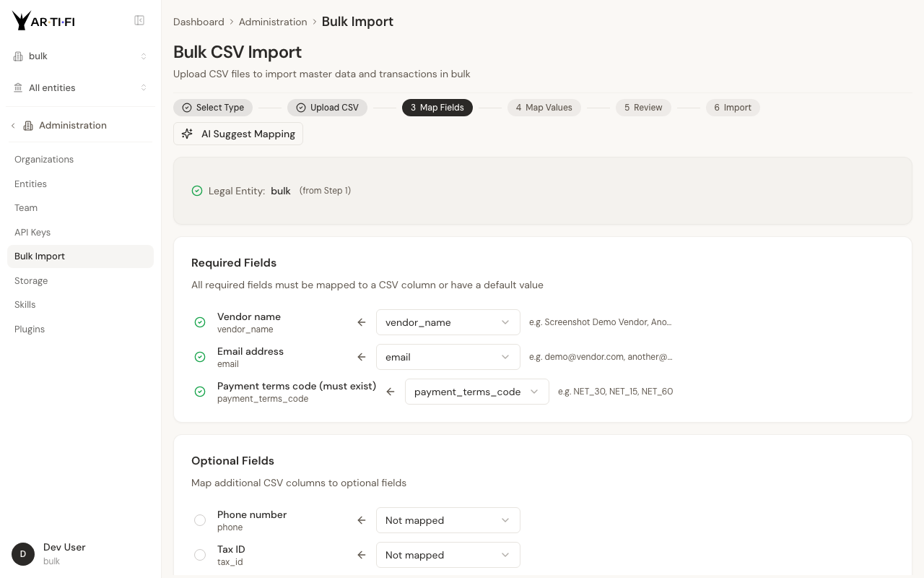Image resolution: width=924 pixels, height=578 pixels.
Task: Click the Dashboard breadcrumb link
Action: [199, 22]
